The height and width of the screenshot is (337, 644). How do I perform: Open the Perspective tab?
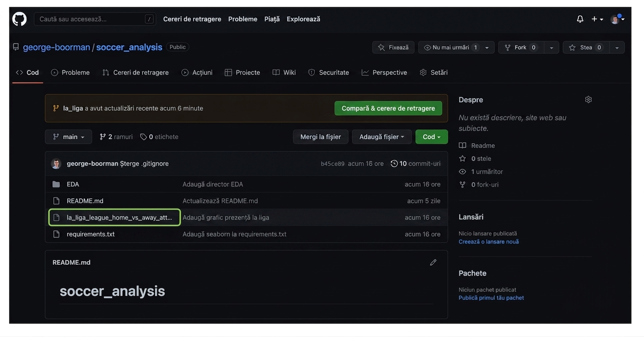point(384,72)
